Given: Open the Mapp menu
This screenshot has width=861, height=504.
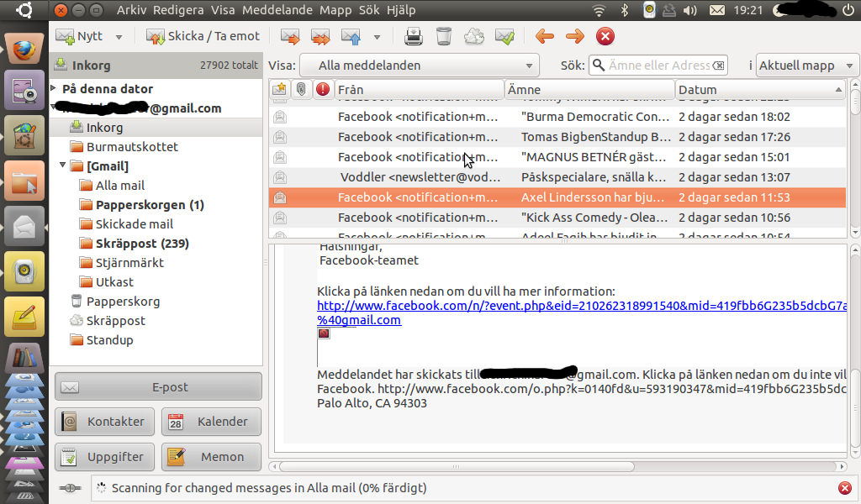Looking at the screenshot, I should (335, 10).
